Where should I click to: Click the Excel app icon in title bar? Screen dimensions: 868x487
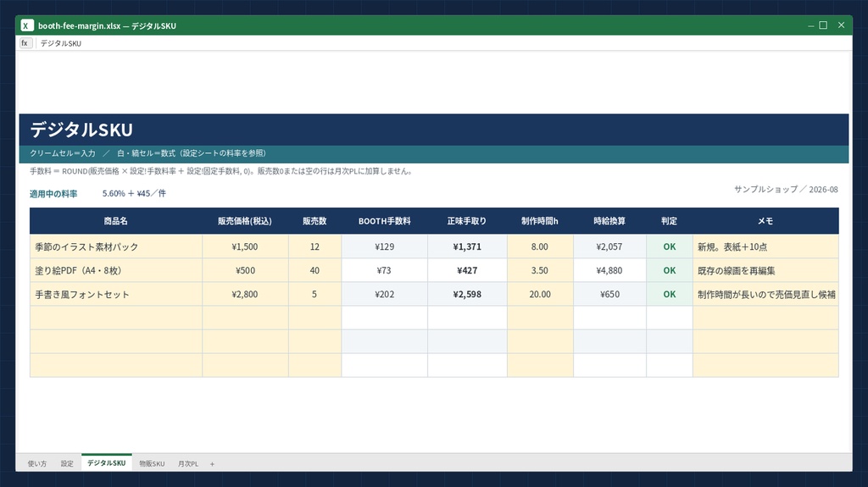pos(26,25)
